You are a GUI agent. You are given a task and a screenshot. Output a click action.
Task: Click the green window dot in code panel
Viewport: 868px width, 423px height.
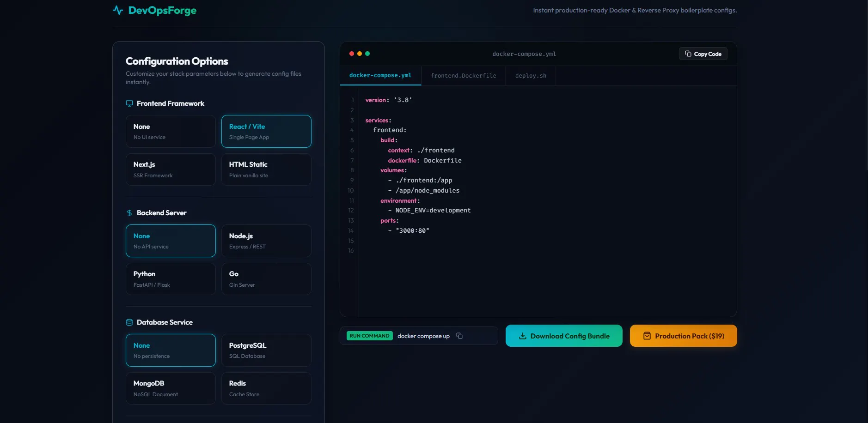tap(367, 54)
